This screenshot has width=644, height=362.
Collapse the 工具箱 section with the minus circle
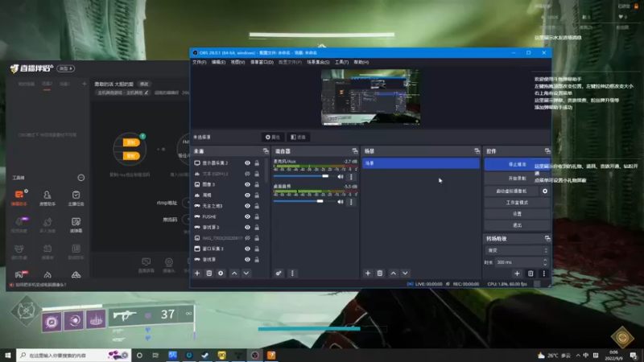(x=81, y=178)
